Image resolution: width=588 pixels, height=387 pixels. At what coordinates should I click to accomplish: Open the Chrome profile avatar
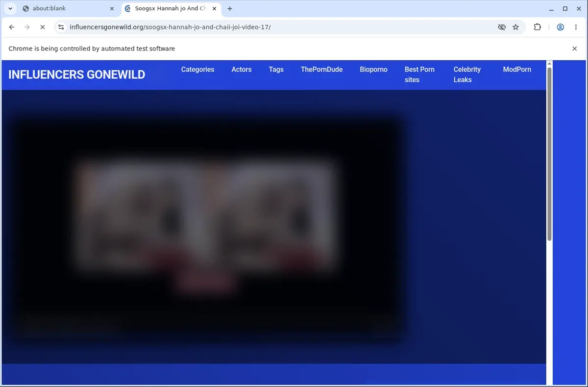(560, 27)
